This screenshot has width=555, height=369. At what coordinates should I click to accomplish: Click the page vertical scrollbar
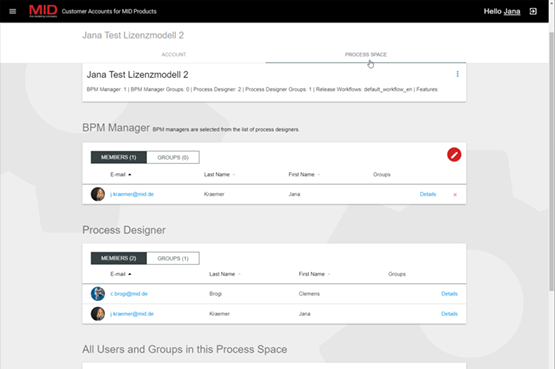coord(551,161)
